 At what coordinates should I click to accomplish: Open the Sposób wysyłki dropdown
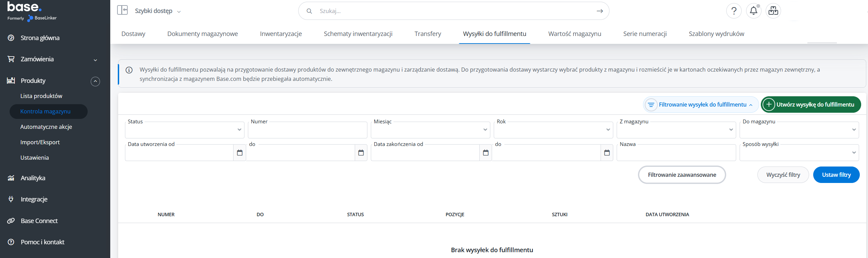coord(799,152)
